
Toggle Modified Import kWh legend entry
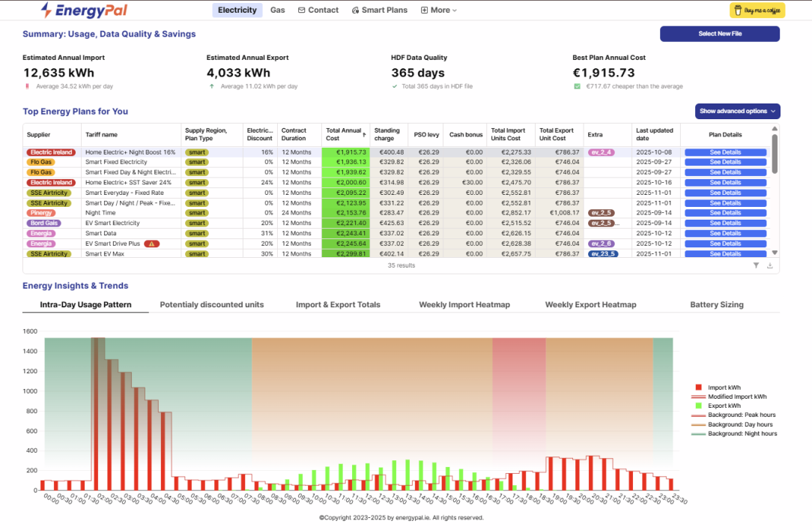[729, 397]
